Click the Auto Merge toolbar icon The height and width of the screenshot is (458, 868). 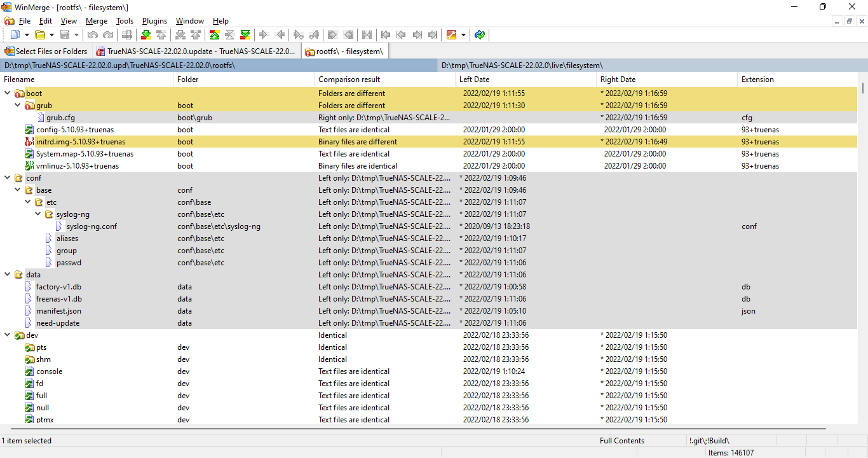[x=367, y=34]
